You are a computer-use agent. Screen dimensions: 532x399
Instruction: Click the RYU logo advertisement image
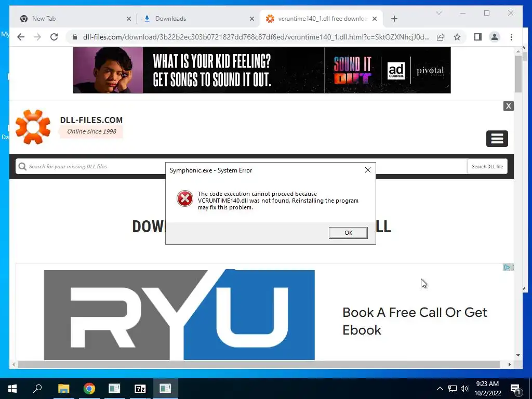(x=179, y=314)
